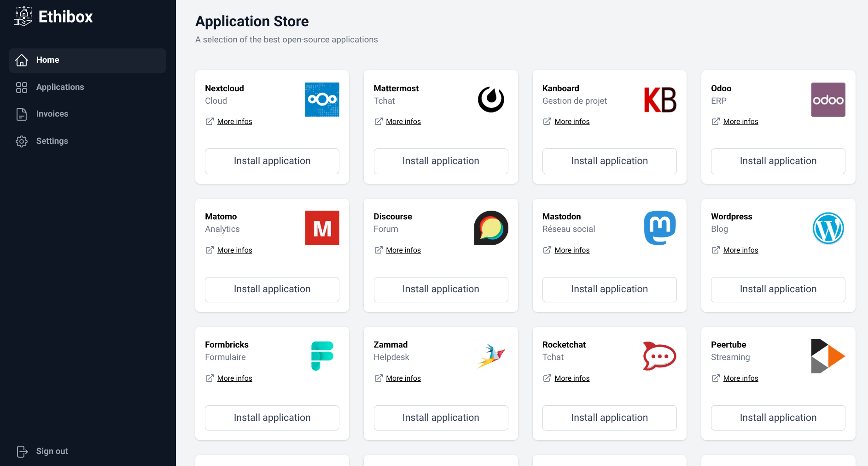The height and width of the screenshot is (466, 868).
Task: Click the Peertube play logo
Action: point(828,356)
